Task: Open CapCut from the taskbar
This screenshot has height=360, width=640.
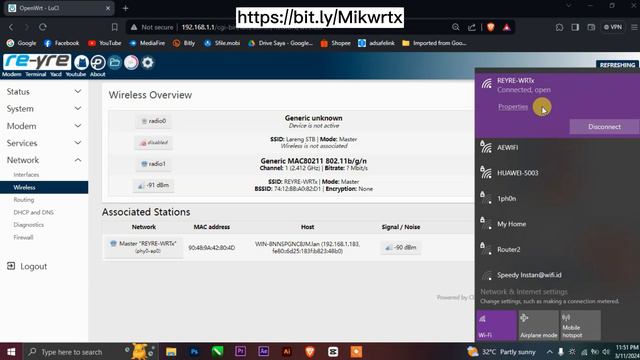Action: click(333, 351)
